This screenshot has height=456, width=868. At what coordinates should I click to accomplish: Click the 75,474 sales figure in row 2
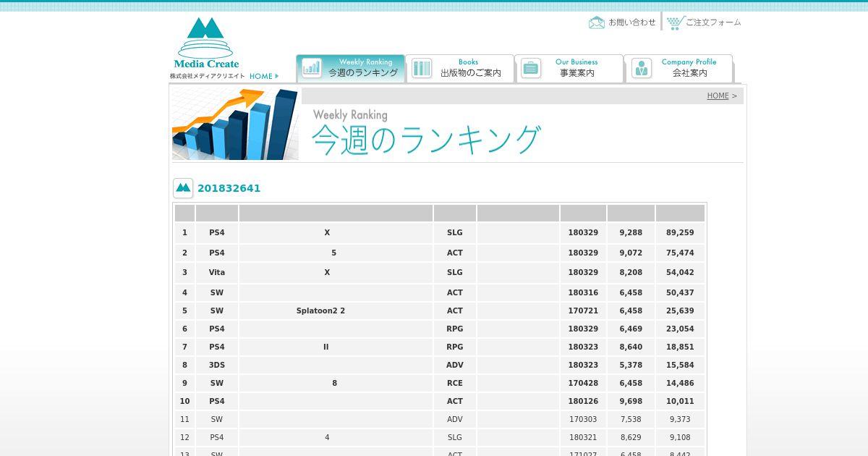[x=680, y=253]
